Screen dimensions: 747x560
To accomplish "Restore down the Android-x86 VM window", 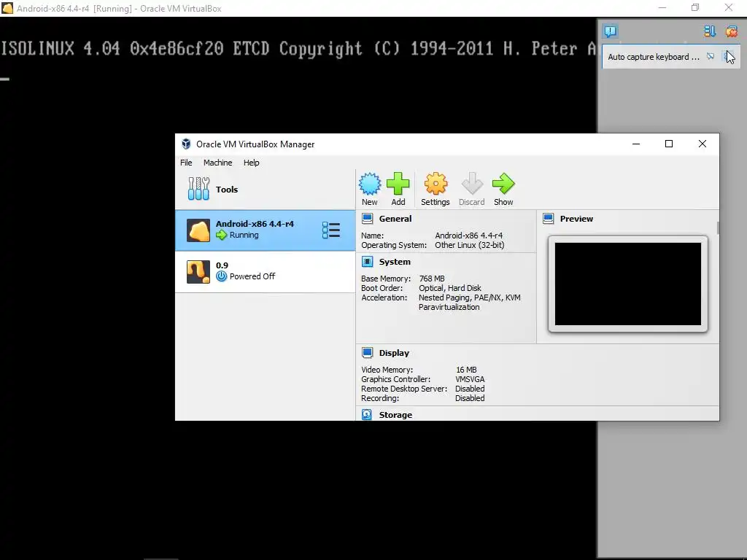I will tap(695, 7).
